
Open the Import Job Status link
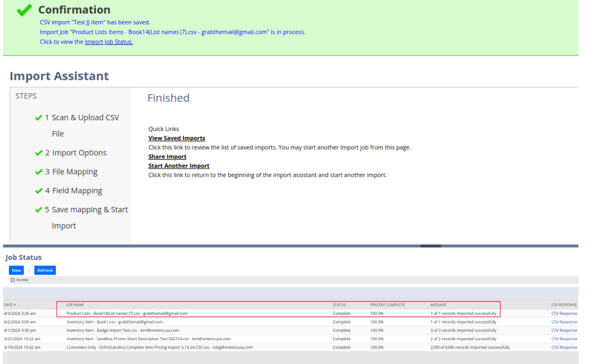(109, 42)
